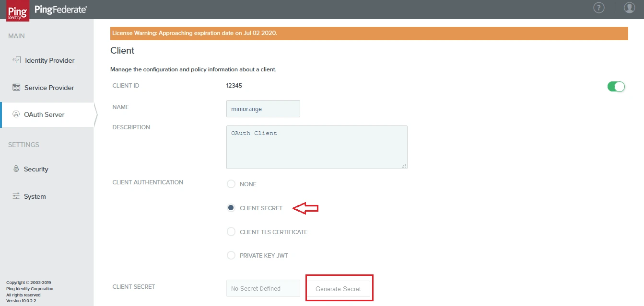This screenshot has width=644, height=306.
Task: Choose PRIVATE KEY JWT authentication
Action: 231,256
